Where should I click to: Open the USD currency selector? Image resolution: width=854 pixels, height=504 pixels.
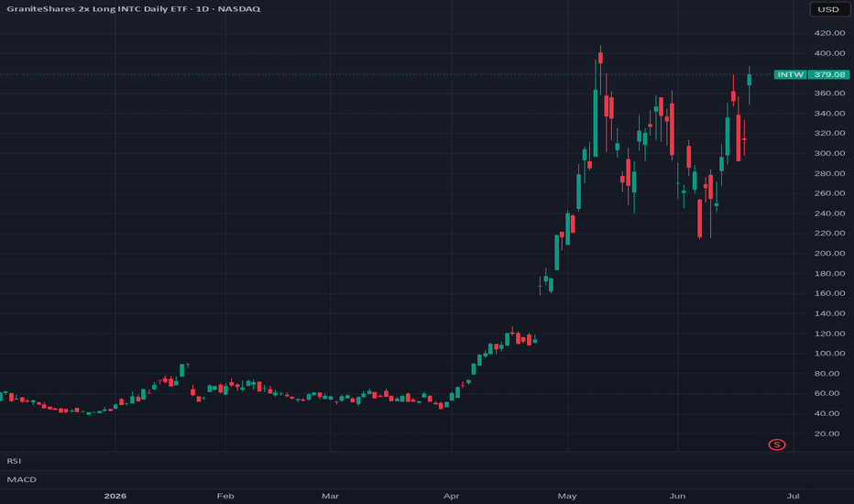click(x=828, y=9)
